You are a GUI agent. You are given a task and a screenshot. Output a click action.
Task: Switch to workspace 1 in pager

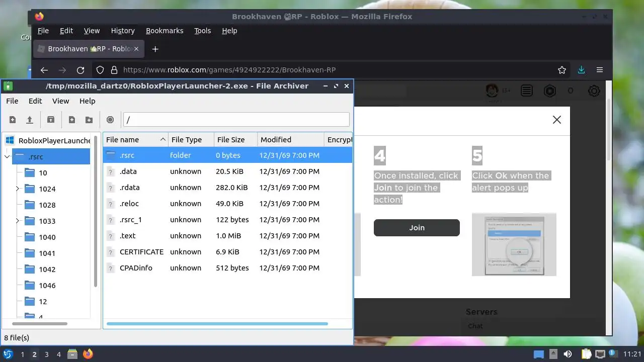[22, 354]
